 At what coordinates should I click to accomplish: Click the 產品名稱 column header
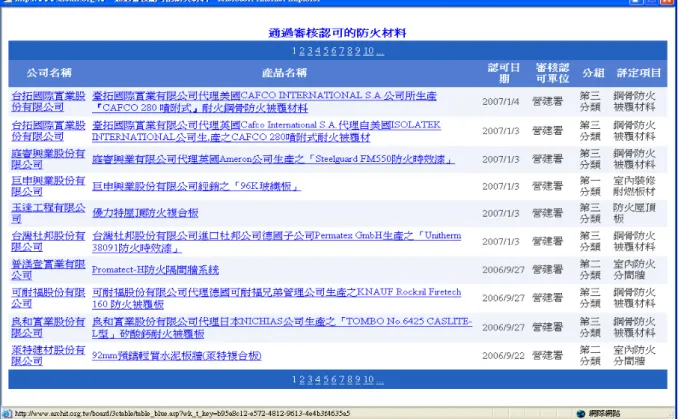coord(284,73)
